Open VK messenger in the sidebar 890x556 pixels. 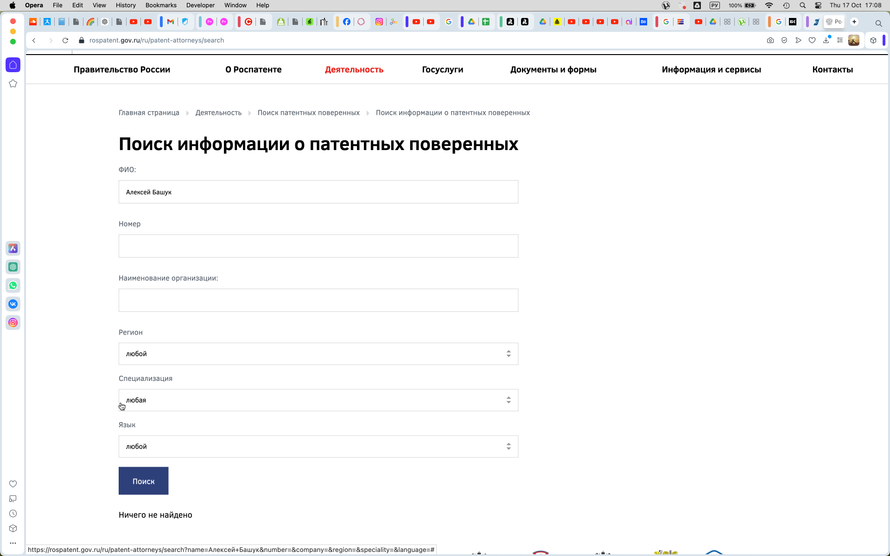13,304
